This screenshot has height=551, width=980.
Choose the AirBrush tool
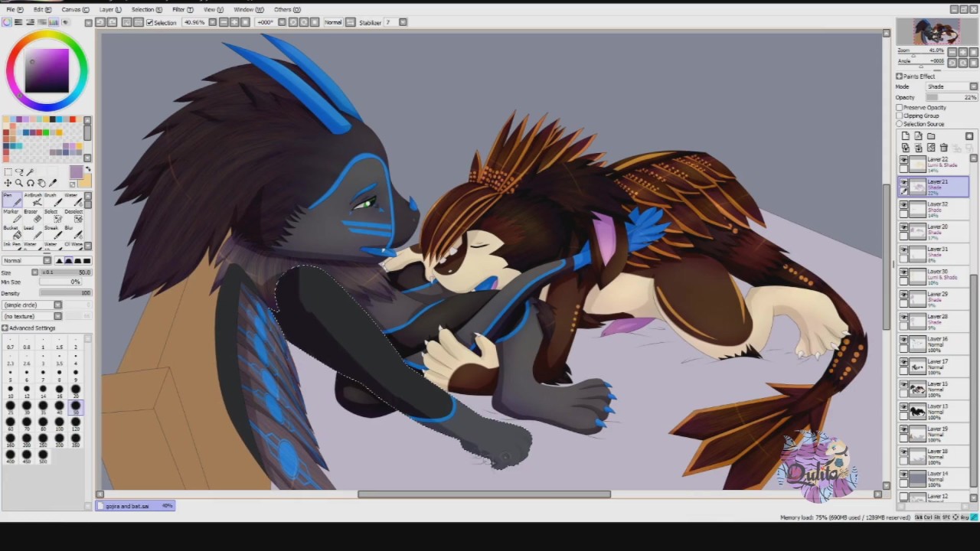coord(31,201)
